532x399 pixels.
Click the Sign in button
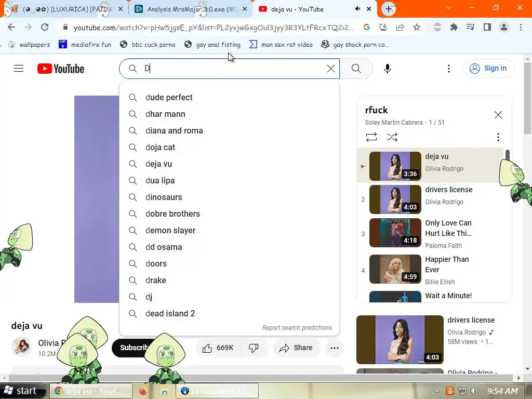(489, 69)
